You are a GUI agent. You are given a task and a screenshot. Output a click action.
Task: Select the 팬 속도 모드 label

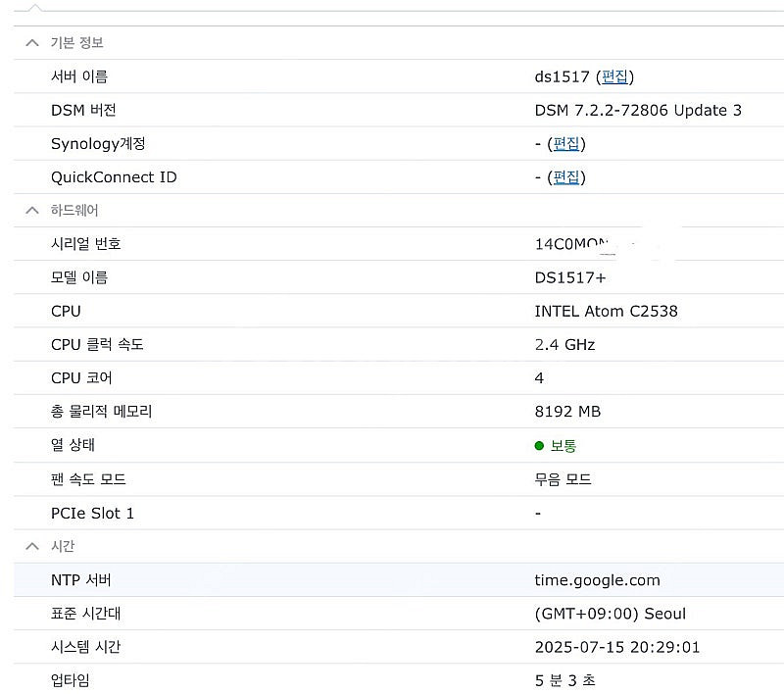pos(88,479)
